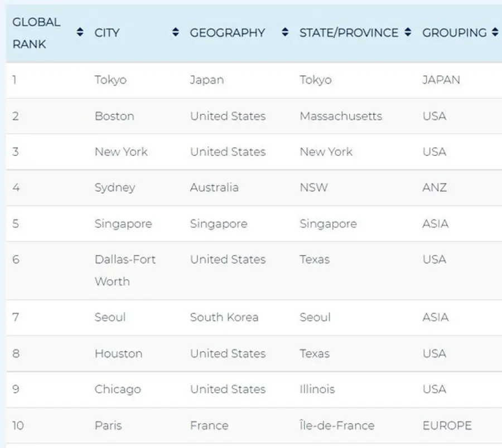The image size is (502, 448).
Task: Select the STATE/PROVINCE header label
Action: (x=349, y=33)
